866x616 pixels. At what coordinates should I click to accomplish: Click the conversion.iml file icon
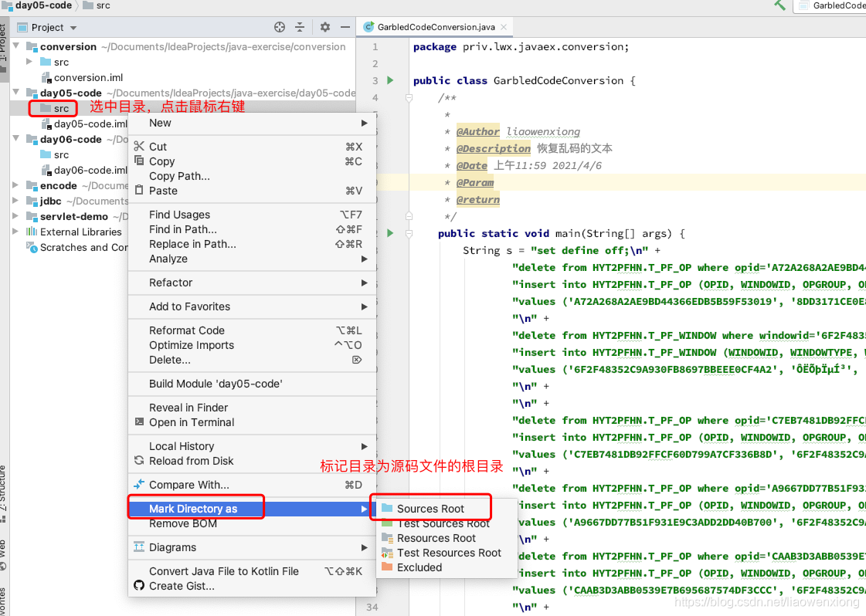[46, 78]
